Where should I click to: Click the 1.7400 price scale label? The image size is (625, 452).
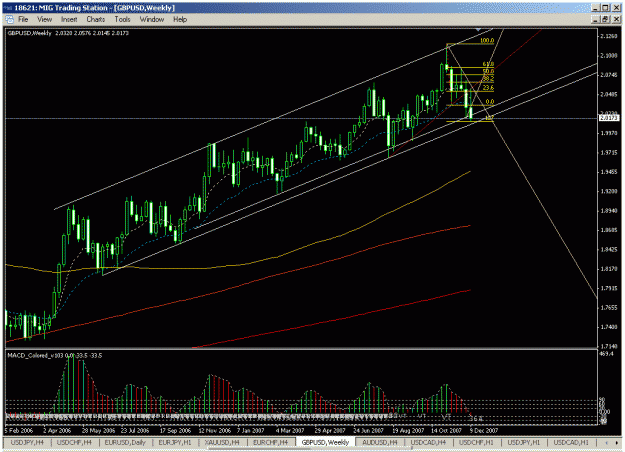click(609, 327)
